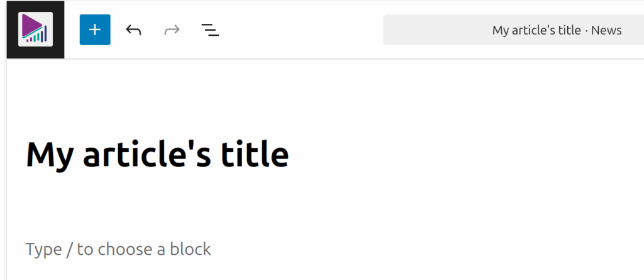This screenshot has width=644, height=280.
Task: Click the greyed-out Redo arrow
Action: [x=171, y=30]
